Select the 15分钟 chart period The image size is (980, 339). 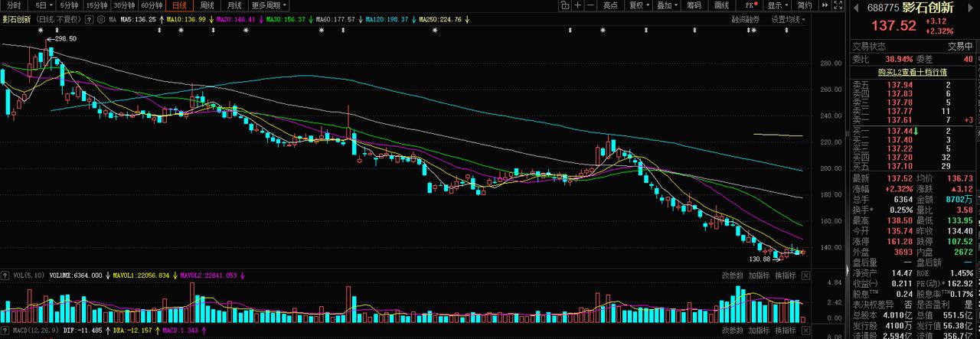click(97, 5)
